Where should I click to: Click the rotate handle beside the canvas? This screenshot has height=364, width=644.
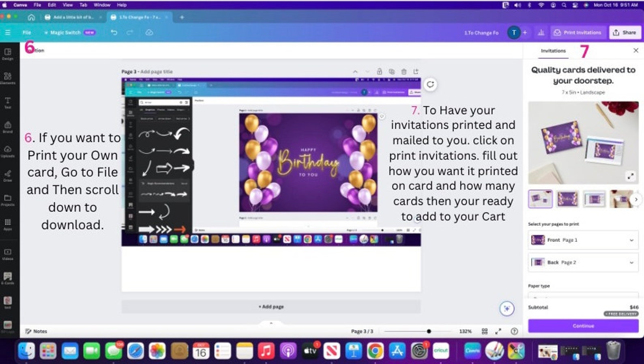[x=430, y=84]
